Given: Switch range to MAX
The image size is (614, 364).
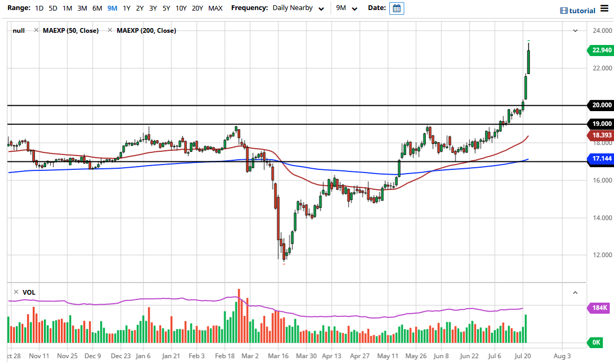Looking at the screenshot, I should click(x=215, y=8).
